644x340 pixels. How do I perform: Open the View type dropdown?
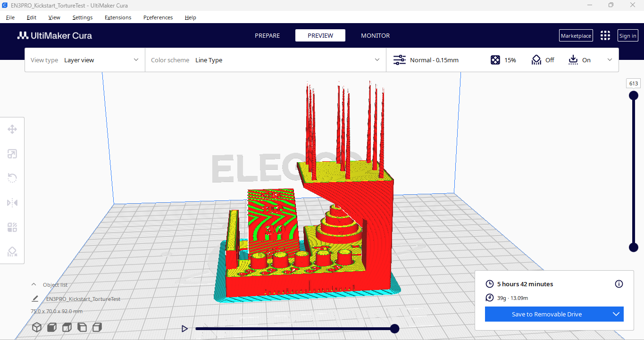click(x=85, y=60)
